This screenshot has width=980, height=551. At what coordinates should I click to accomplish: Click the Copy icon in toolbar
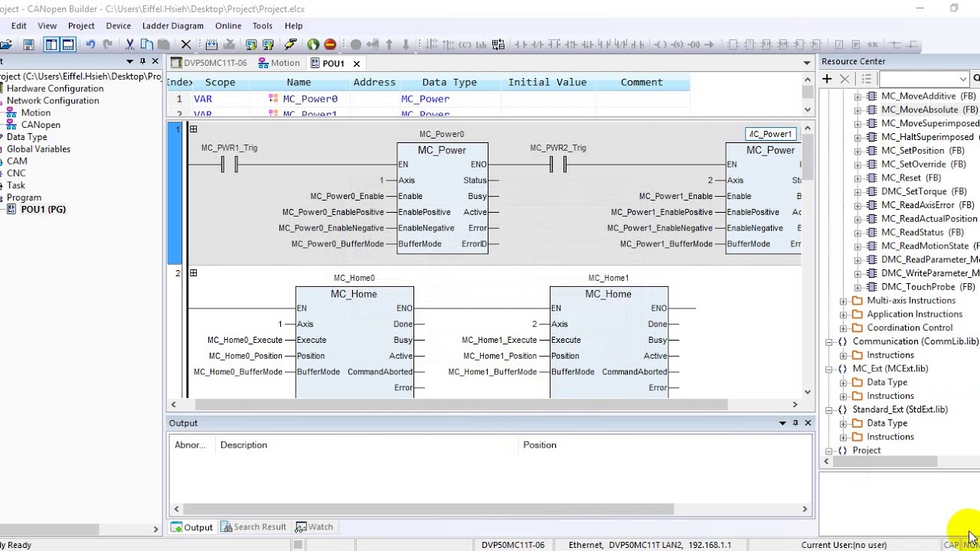pos(146,44)
